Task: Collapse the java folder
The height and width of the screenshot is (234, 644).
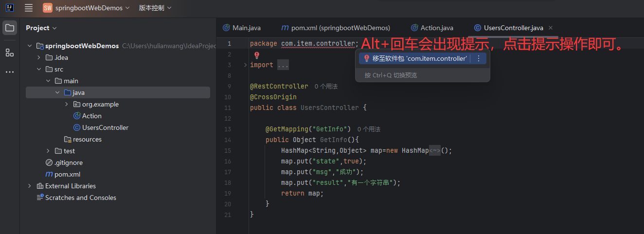Action: click(57, 92)
